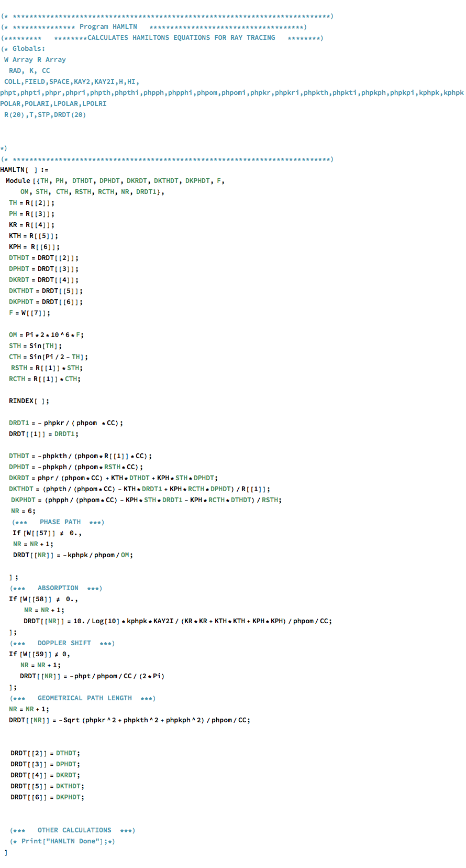This screenshot has width=466, height=868.
Task: Click the 'PH = R[[3]];' line
Action: [x=31, y=214]
